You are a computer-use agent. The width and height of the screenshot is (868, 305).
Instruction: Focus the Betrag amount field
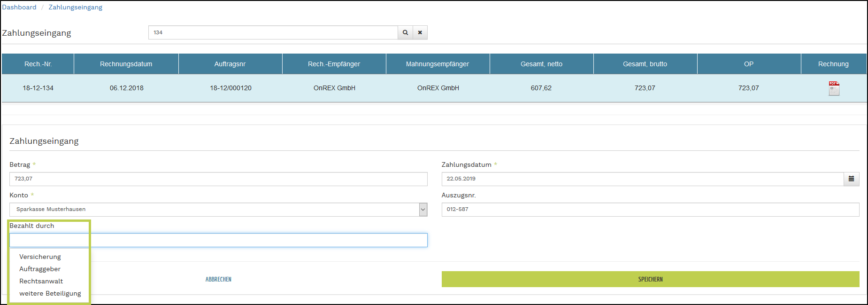218,179
